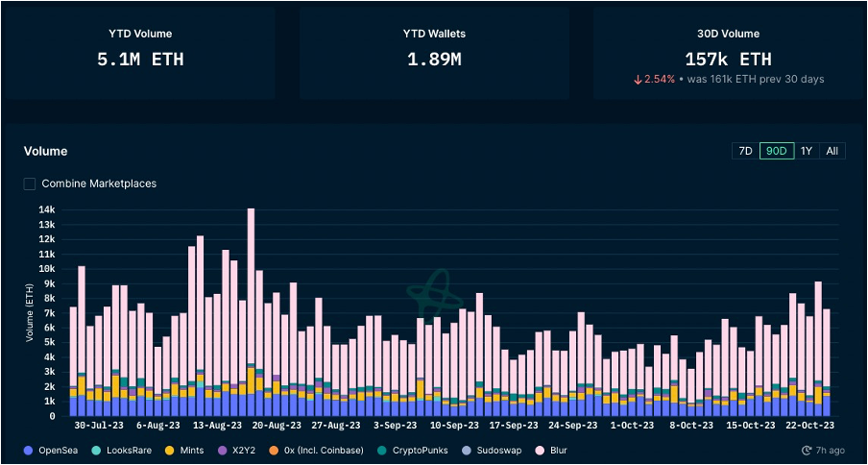Select the 7D time range tab

pos(744,151)
